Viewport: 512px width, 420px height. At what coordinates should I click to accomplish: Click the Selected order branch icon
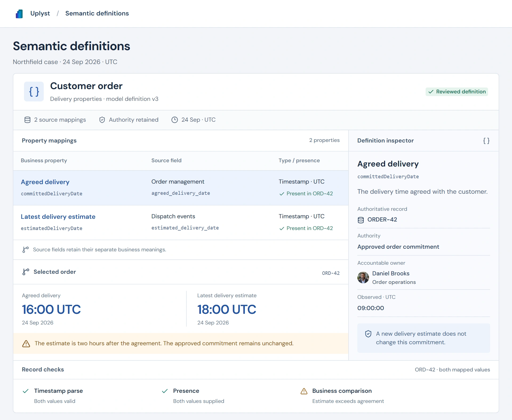pos(26,272)
